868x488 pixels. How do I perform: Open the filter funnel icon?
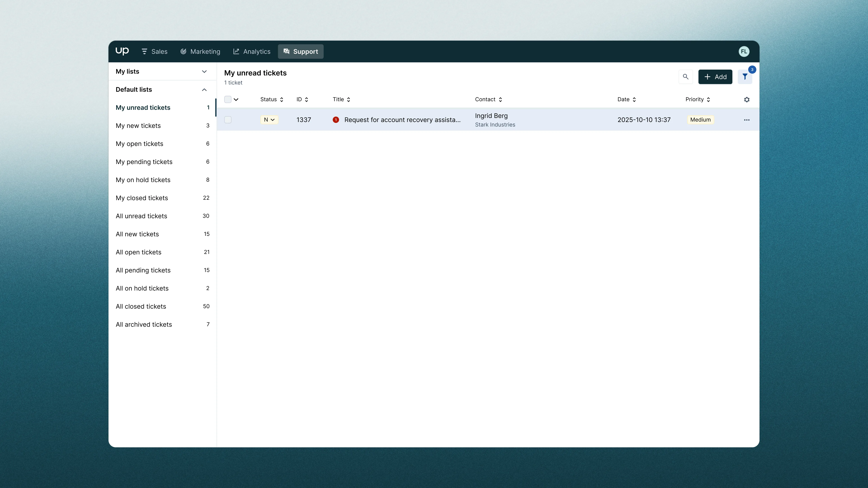[x=745, y=77]
